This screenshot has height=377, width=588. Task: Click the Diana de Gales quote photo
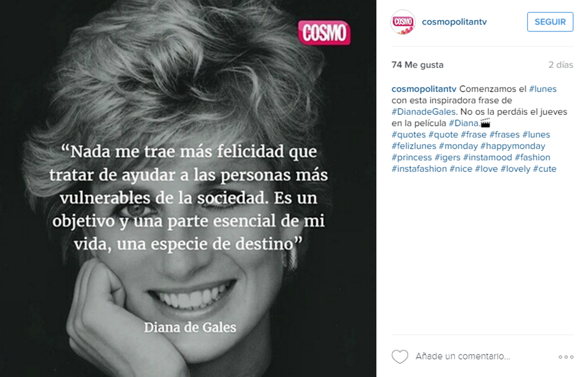click(x=188, y=188)
